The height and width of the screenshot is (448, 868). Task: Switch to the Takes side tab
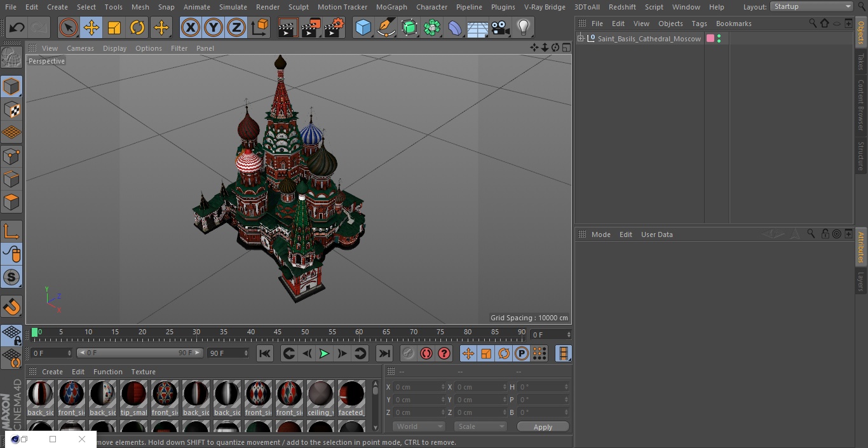point(861,62)
